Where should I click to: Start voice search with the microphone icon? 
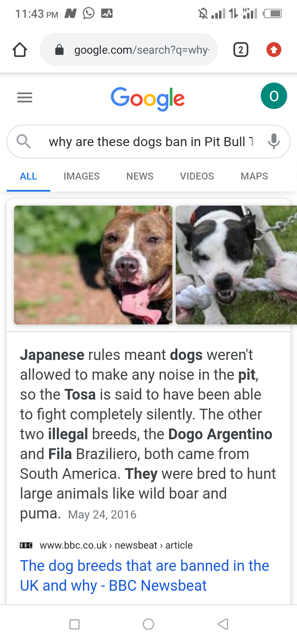pyautogui.click(x=273, y=142)
